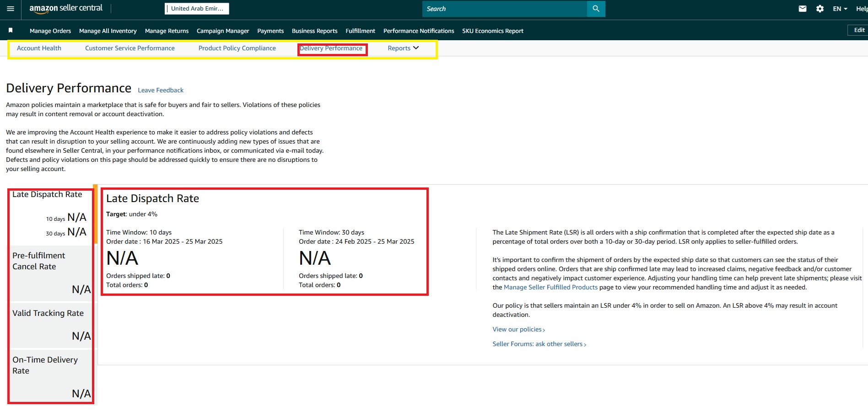The height and width of the screenshot is (411, 868).
Task: Open SKU Economics Report
Action: (493, 31)
